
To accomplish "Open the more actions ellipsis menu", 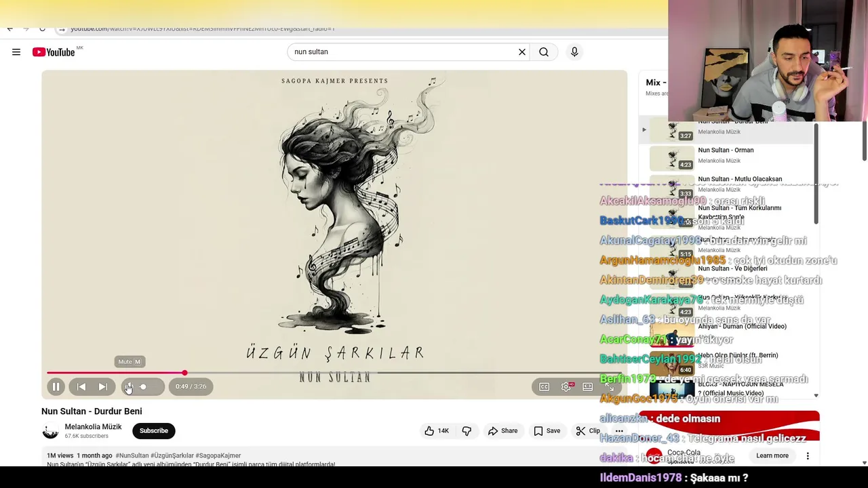I will click(619, 430).
